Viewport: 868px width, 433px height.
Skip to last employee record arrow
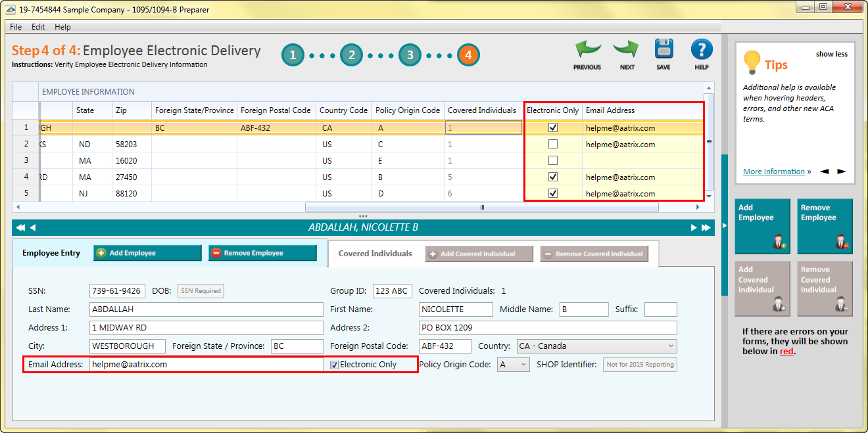706,228
